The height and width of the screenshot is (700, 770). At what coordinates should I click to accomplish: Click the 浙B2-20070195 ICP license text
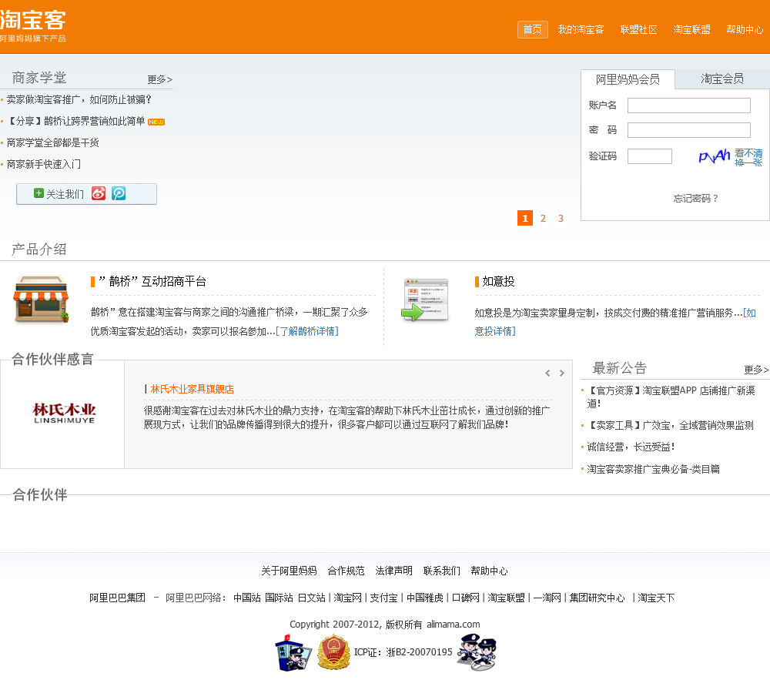420,651
